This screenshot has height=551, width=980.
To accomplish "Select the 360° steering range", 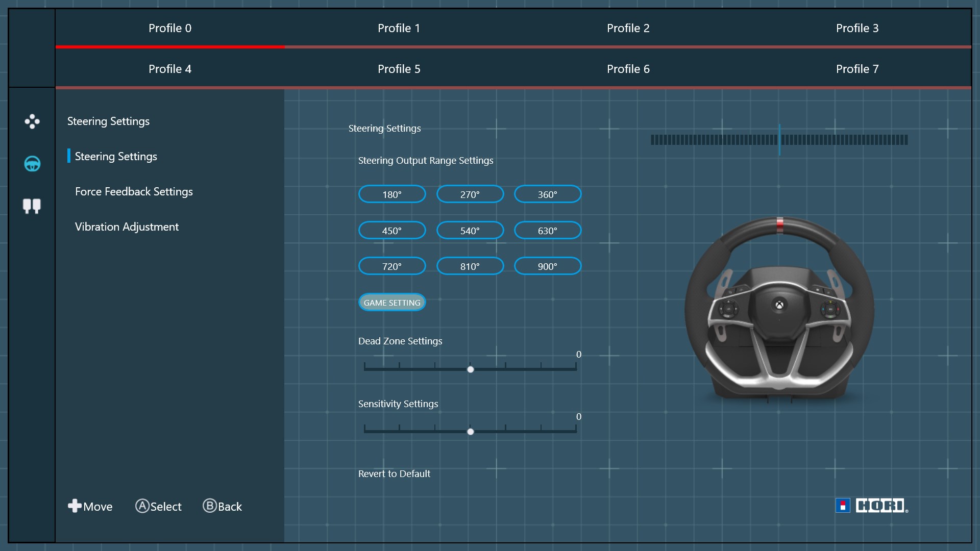I will [x=547, y=194].
